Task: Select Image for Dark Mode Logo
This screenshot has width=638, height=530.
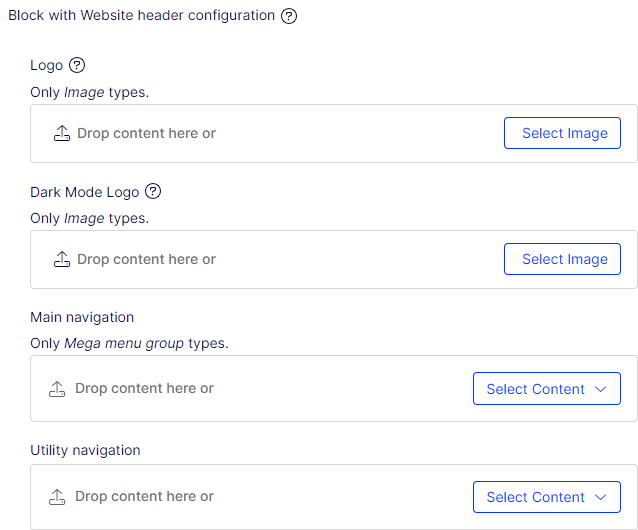Action: (x=562, y=259)
